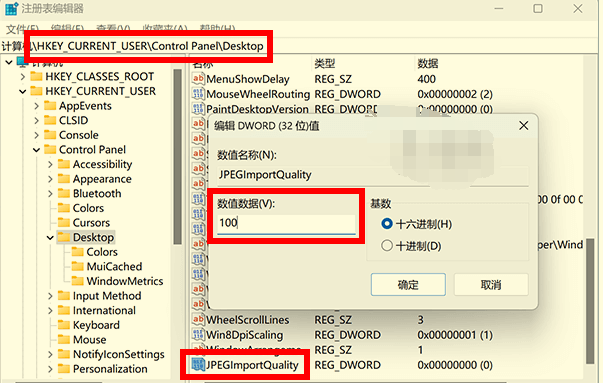Click the string icon beside WheelScrollLines
The width and height of the screenshot is (603, 383).
pos(198,319)
